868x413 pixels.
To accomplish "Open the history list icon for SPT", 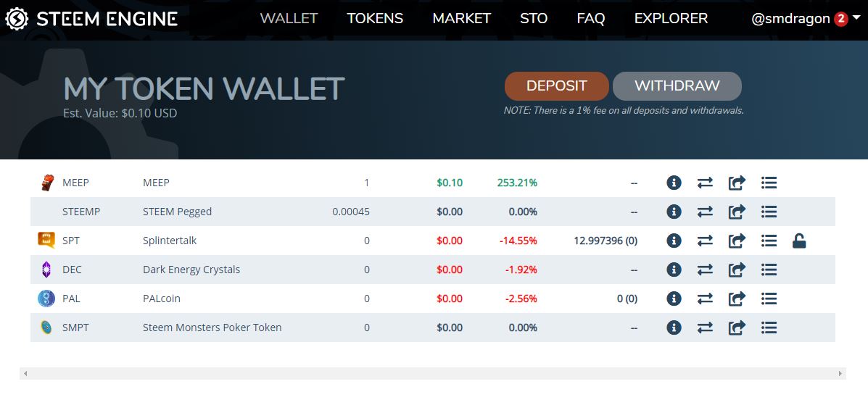I will 769,241.
